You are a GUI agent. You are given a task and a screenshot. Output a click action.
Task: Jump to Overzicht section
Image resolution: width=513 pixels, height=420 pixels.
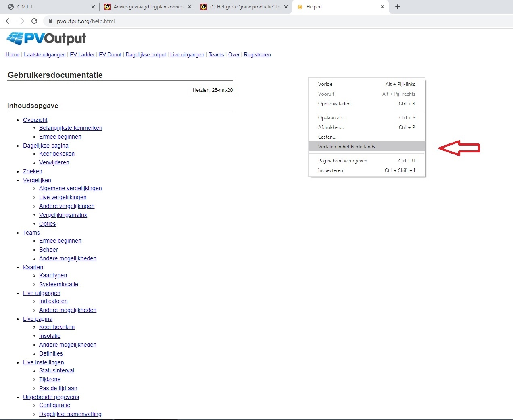[35, 120]
